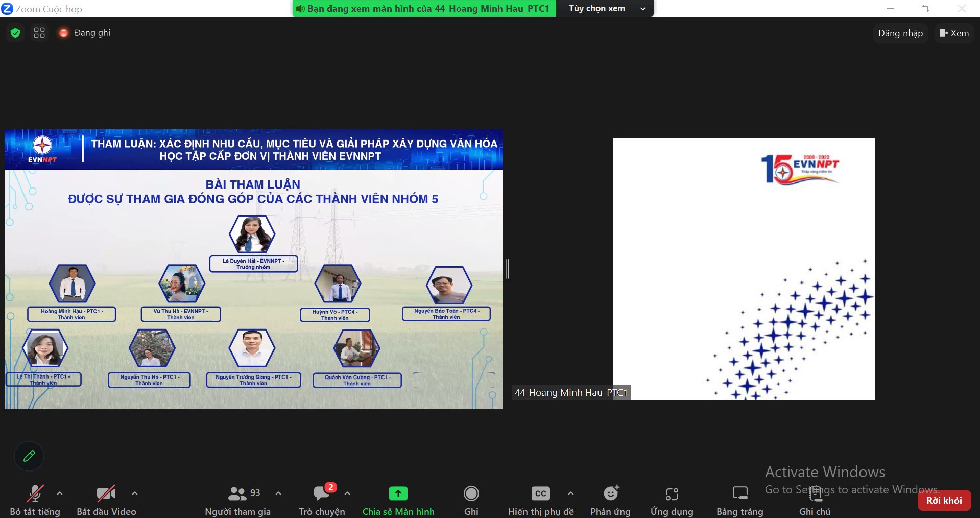Open the Tùy chọn xem dropdown
Screen dimensions: 980x518
pos(605,9)
